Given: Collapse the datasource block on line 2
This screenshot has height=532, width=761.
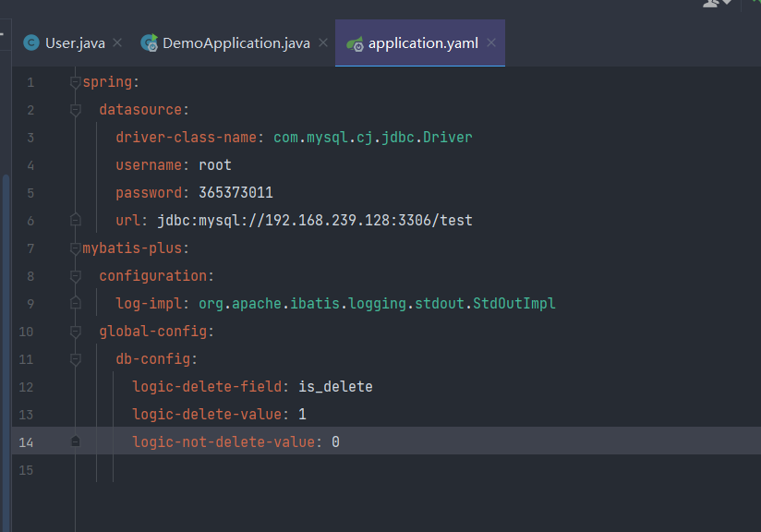Looking at the screenshot, I should click(75, 110).
